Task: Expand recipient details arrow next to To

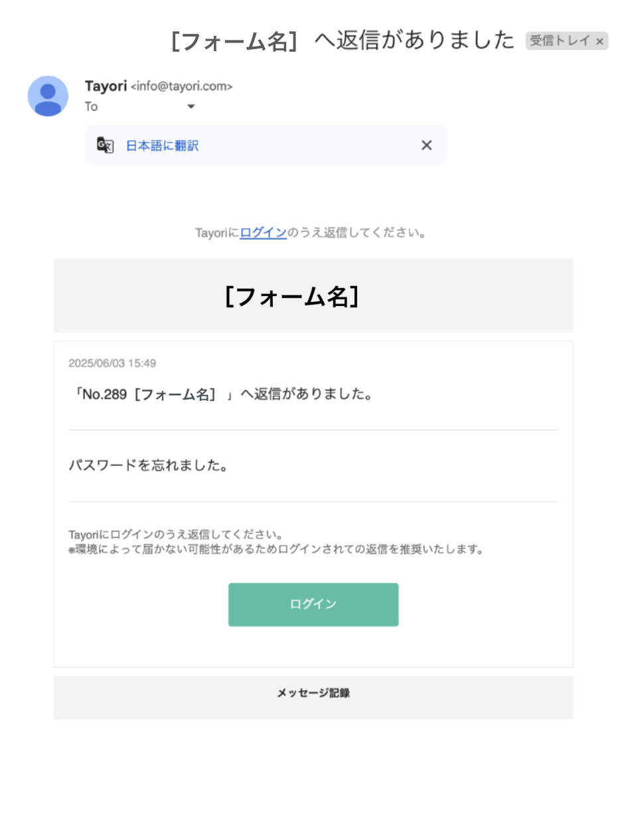Action: coord(191,107)
